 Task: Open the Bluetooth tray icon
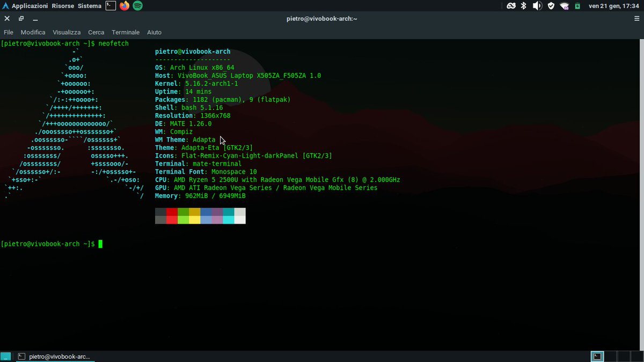click(x=524, y=6)
